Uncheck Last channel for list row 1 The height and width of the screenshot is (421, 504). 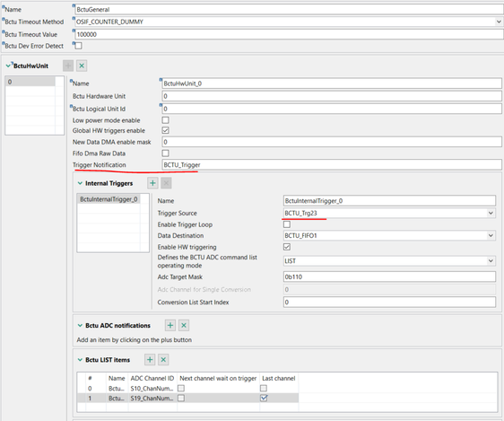264,398
